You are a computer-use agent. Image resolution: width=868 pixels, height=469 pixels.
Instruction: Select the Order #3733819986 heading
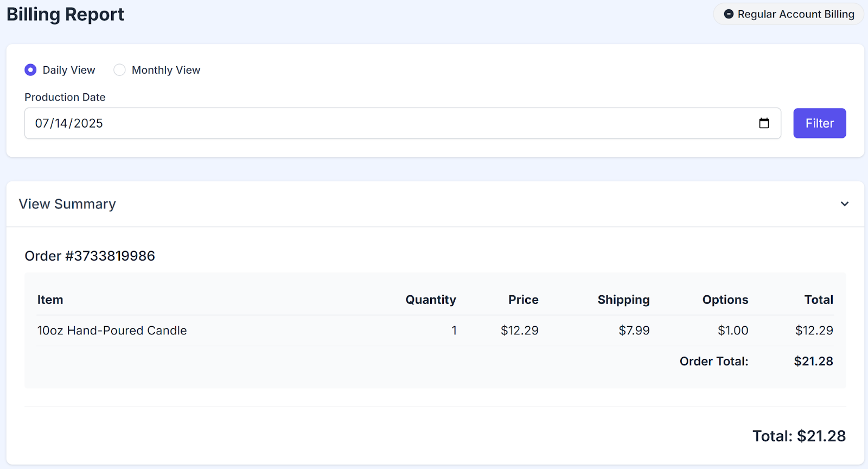(90, 256)
